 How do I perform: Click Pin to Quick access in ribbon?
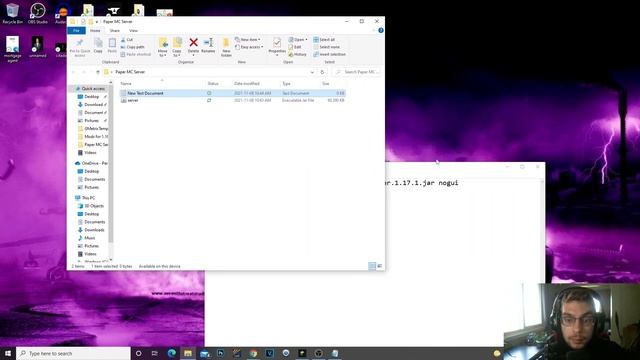(x=80, y=47)
